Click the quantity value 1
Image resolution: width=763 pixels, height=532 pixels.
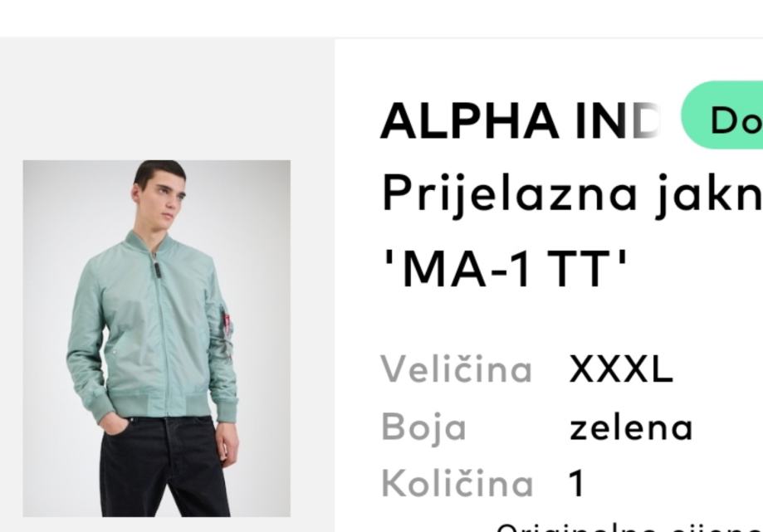click(577, 484)
